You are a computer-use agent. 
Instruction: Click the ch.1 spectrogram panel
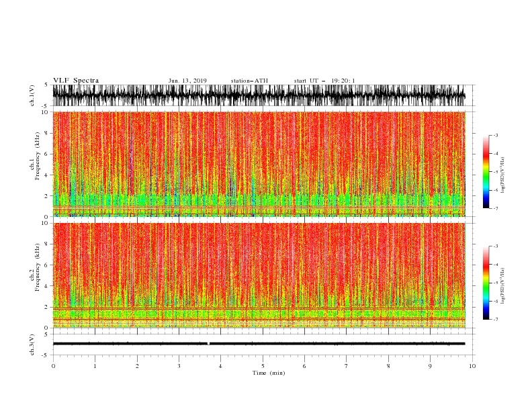point(259,164)
